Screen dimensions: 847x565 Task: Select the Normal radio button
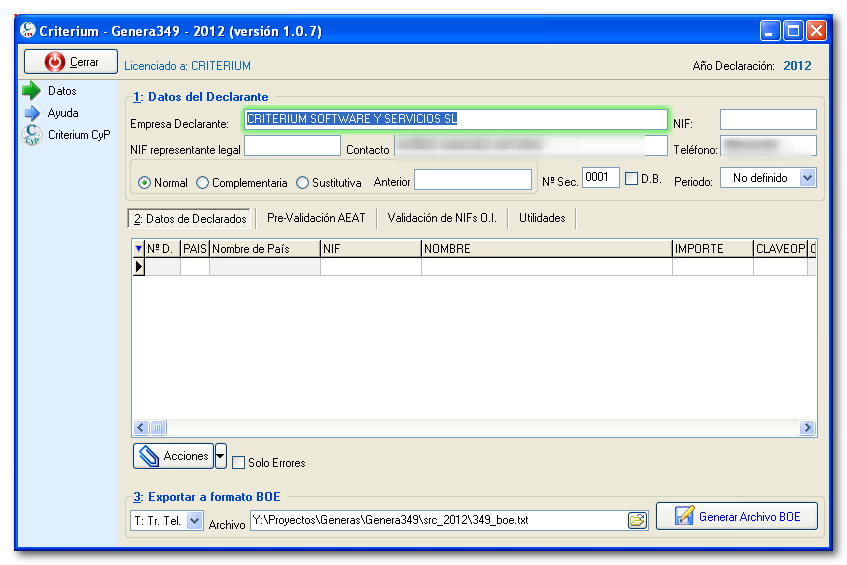click(x=145, y=183)
